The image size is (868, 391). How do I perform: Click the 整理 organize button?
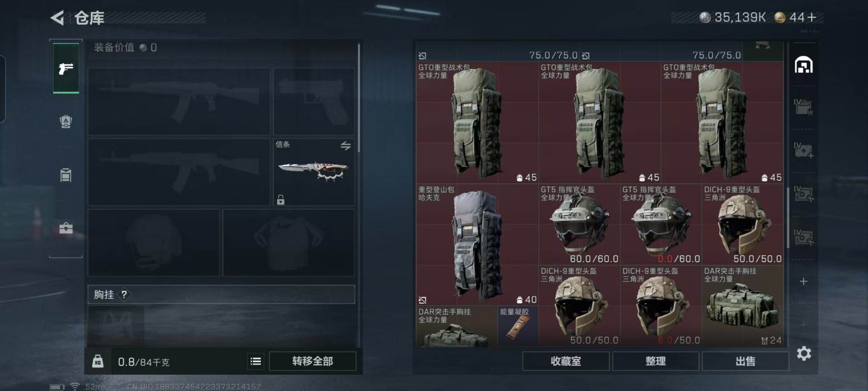(656, 361)
